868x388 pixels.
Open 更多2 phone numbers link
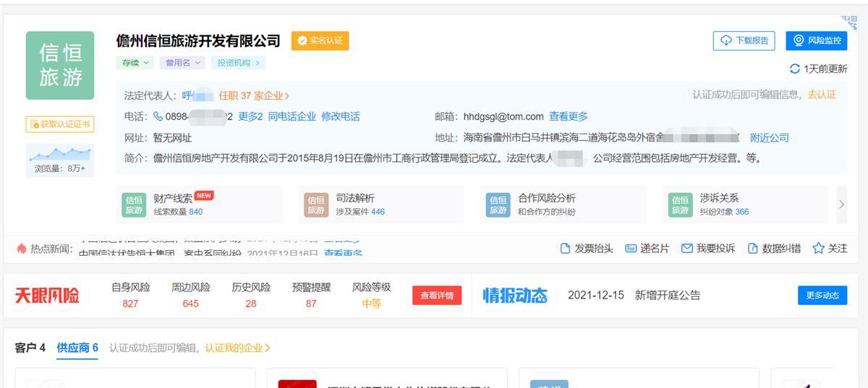(x=250, y=116)
